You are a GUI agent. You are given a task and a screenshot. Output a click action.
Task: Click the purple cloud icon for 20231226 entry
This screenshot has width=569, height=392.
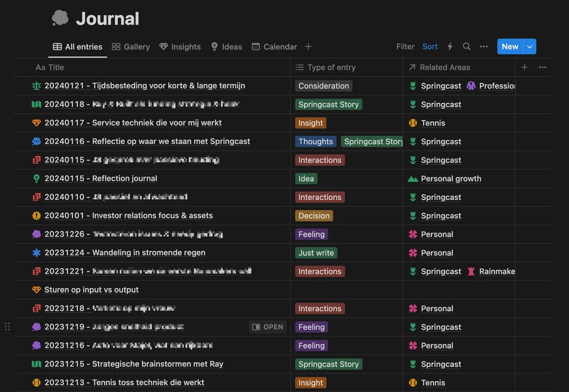pos(36,234)
